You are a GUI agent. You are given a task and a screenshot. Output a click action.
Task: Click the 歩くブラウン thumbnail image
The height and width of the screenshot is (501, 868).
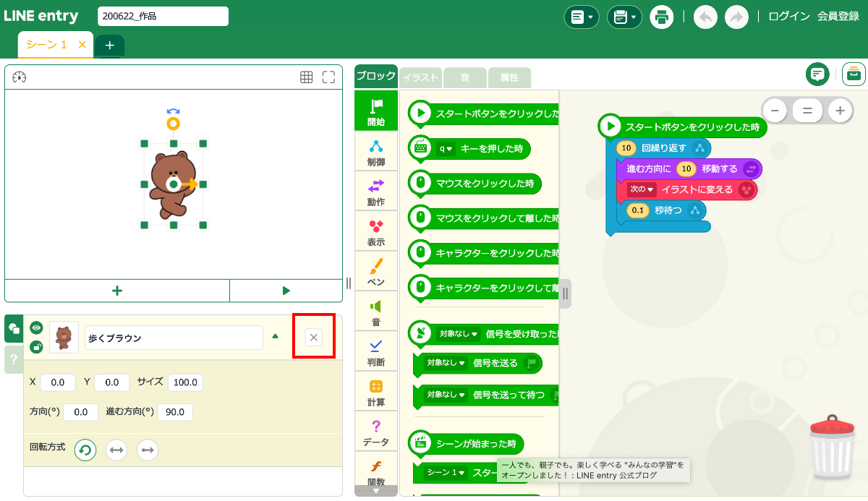tap(64, 338)
